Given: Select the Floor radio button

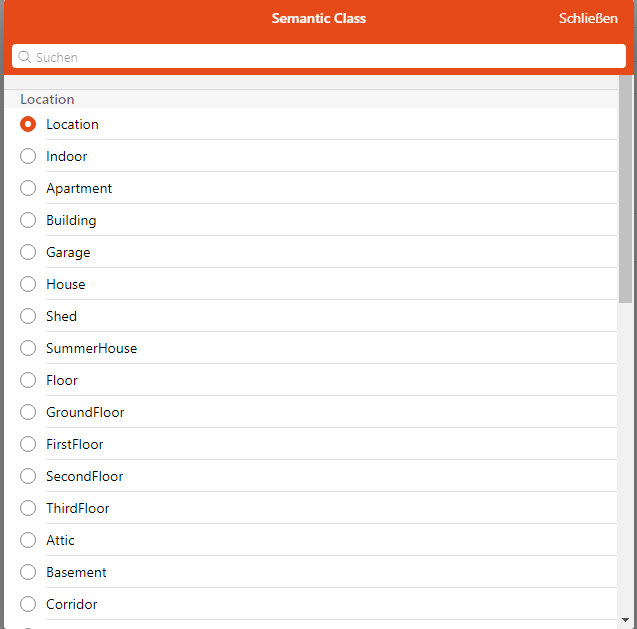Looking at the screenshot, I should [28, 380].
